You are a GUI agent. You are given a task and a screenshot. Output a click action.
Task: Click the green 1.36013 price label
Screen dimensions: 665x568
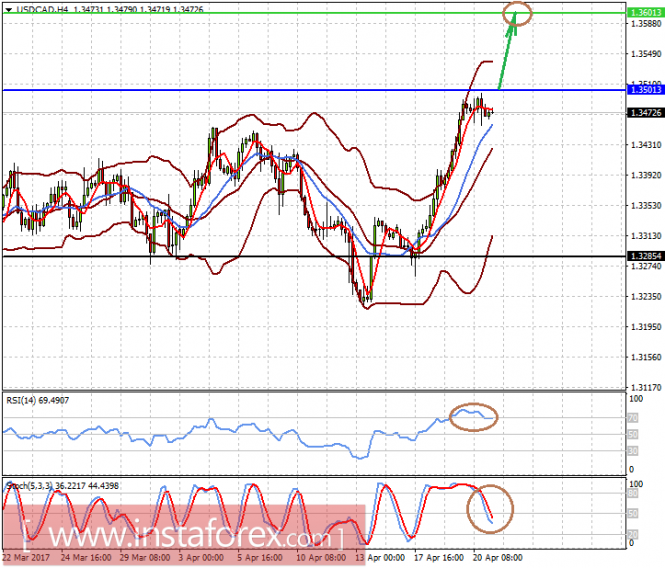pos(645,12)
